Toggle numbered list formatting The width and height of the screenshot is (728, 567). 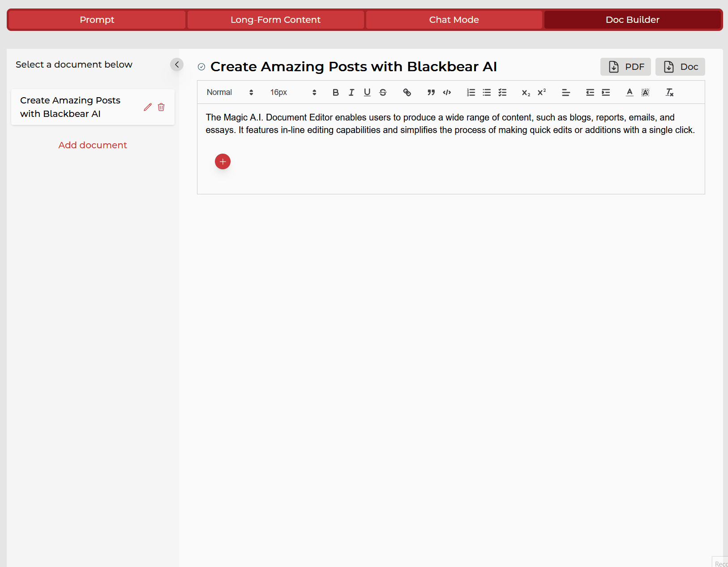coord(471,92)
